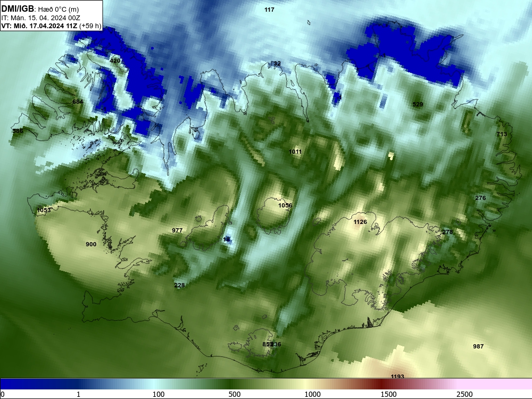The image size is (532, 399).
Task: Select the IT line Mán. 15. 04. 2024 00Z
Action: [x=40, y=18]
